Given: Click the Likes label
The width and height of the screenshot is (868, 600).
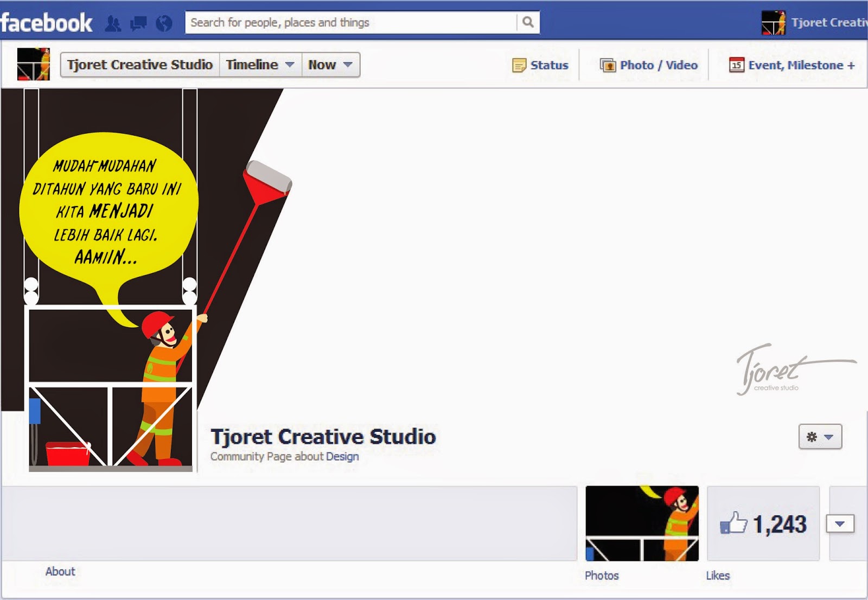Looking at the screenshot, I should (x=718, y=576).
